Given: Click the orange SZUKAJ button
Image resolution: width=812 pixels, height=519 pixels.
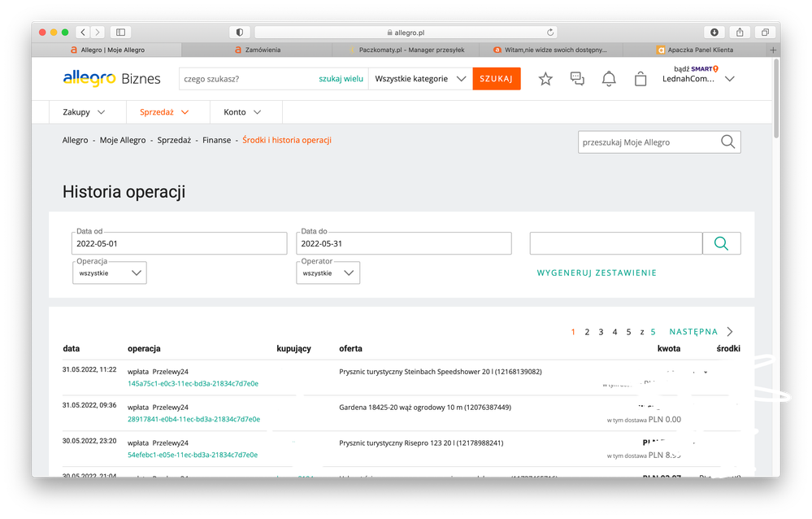Looking at the screenshot, I should tap(496, 79).
